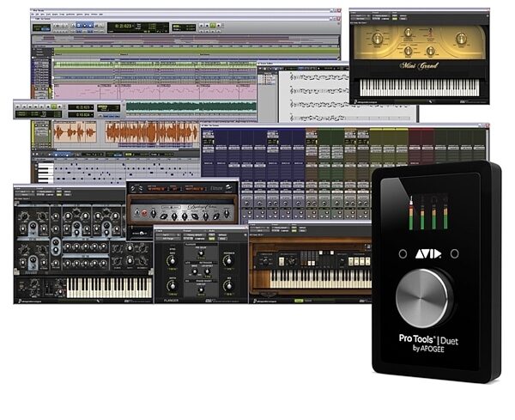Adjust the Low Cut knob in Flanger plugin

[201, 289]
